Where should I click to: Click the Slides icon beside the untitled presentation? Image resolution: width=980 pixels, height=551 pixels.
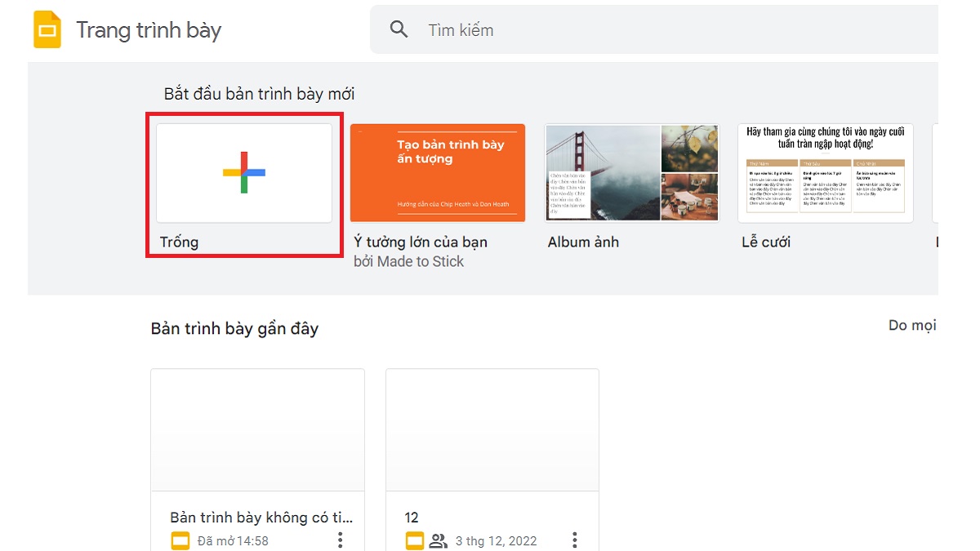tap(180, 540)
